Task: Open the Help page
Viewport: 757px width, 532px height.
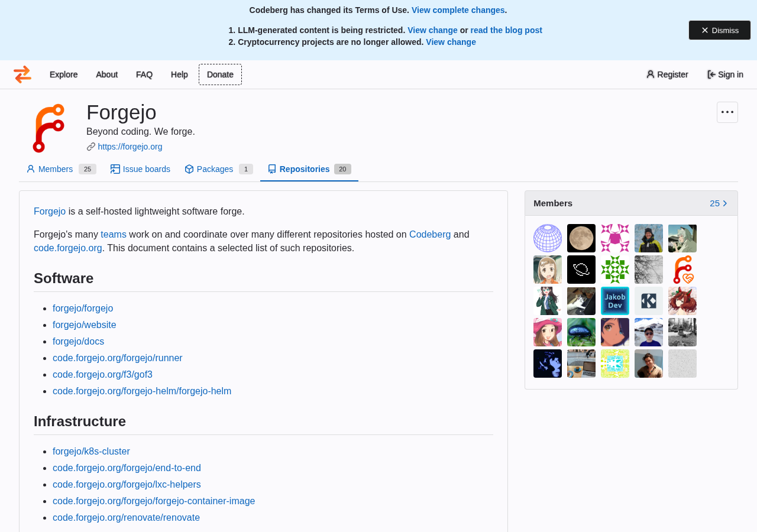Action: [x=179, y=74]
